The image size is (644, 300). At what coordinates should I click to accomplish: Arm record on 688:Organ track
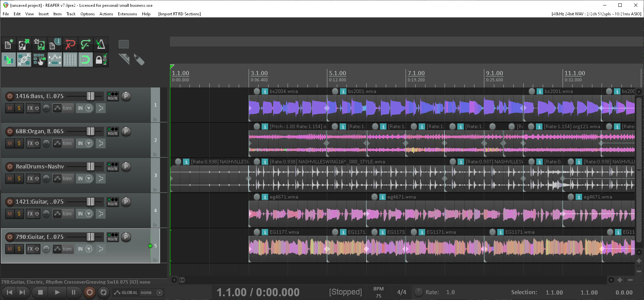tap(10, 132)
